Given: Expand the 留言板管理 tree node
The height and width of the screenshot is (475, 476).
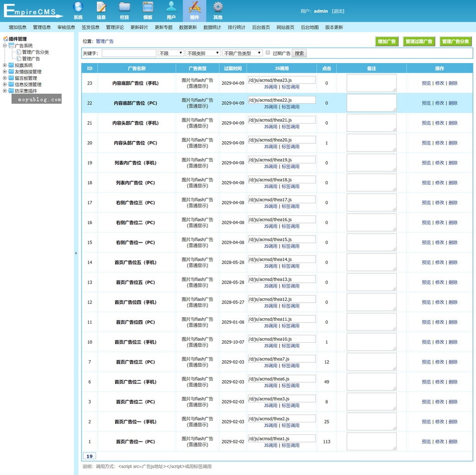Looking at the screenshot, I should [x=5, y=78].
